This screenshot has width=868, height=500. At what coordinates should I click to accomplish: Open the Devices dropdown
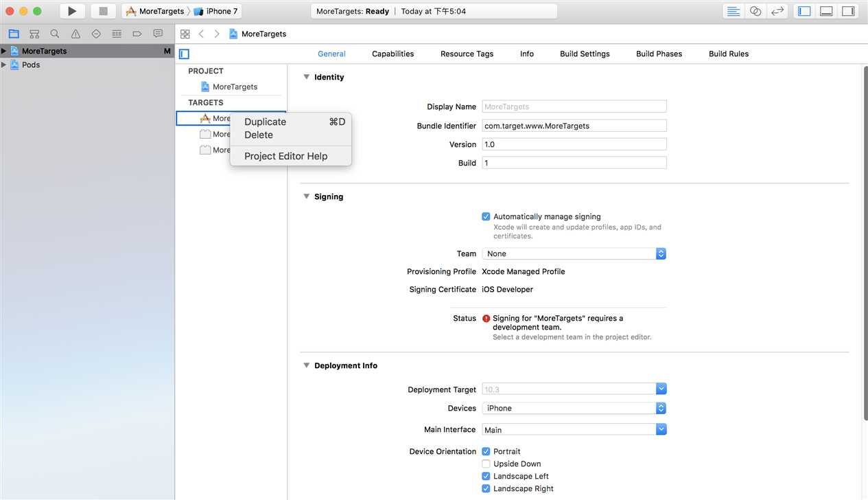coord(574,408)
